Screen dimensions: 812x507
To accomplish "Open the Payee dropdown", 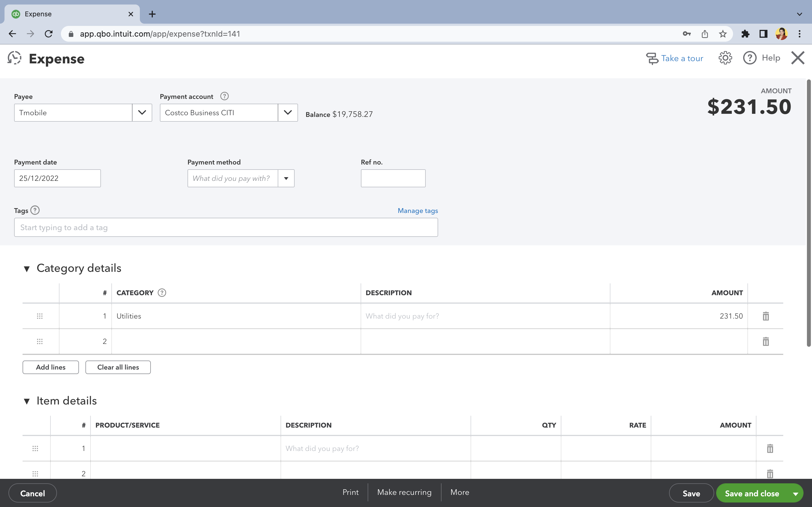I will coord(142,113).
